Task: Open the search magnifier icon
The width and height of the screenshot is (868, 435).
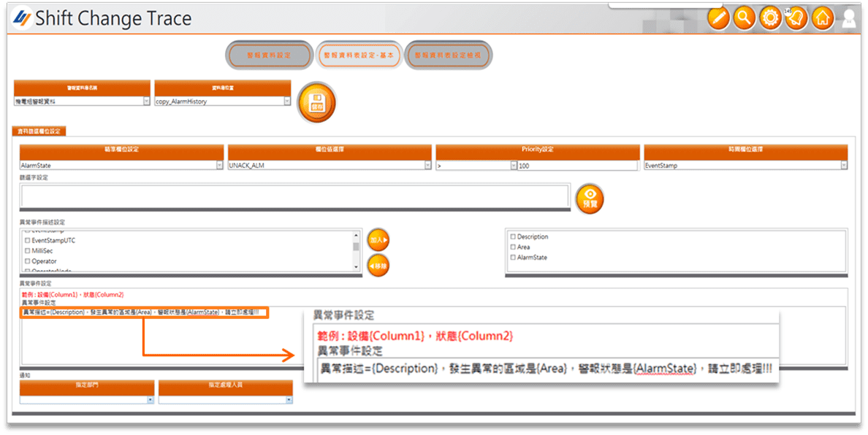Action: [744, 17]
